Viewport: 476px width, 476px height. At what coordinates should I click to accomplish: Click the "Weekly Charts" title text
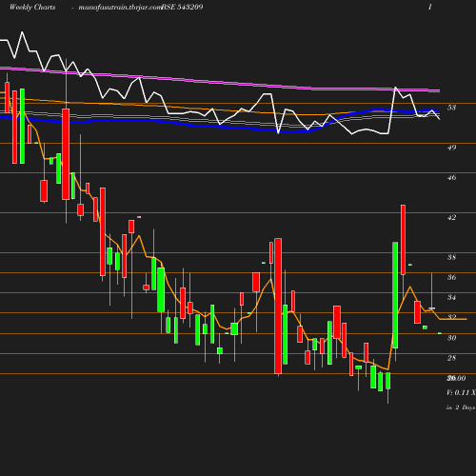click(32, 8)
